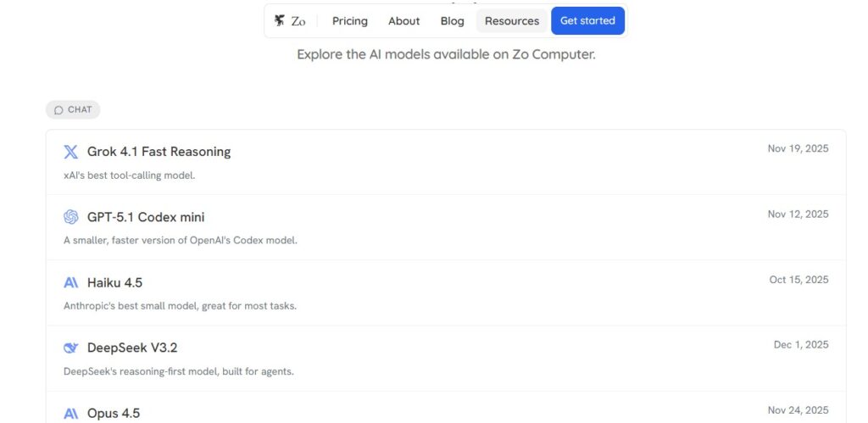Screen dimensions: 868x423
Task: Open the Opus 4.5 model title
Action: click(x=114, y=414)
